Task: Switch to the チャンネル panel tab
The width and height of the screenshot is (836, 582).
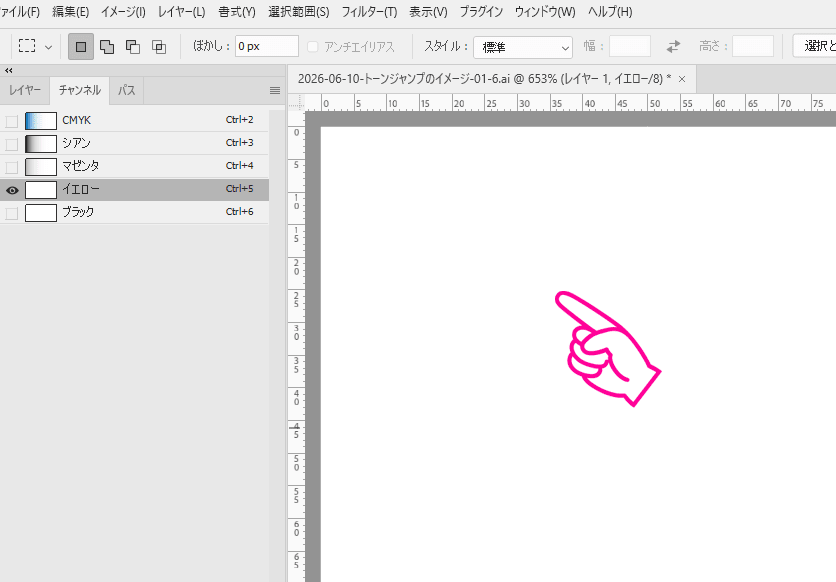Action: coord(79,90)
